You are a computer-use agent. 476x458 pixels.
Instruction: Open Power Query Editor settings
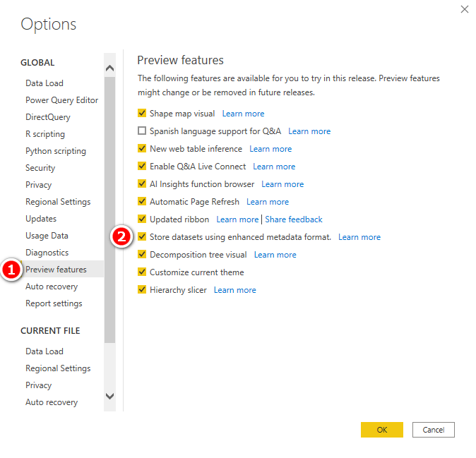tap(61, 100)
